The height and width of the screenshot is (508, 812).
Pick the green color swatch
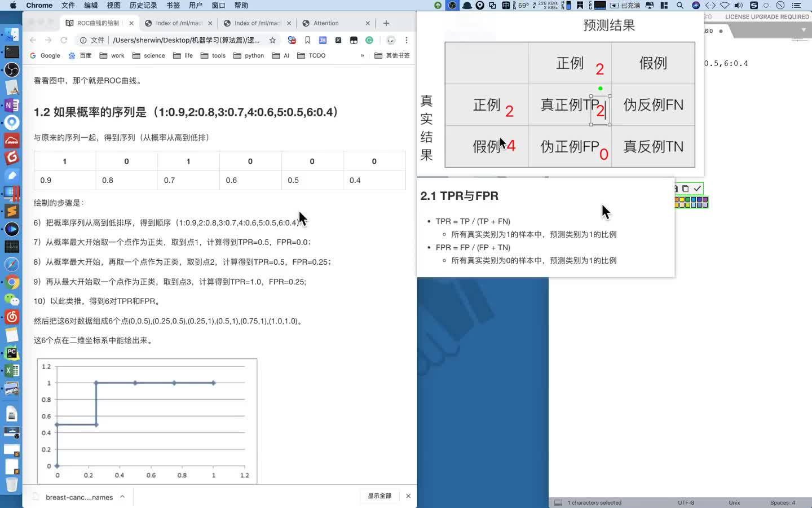687,199
